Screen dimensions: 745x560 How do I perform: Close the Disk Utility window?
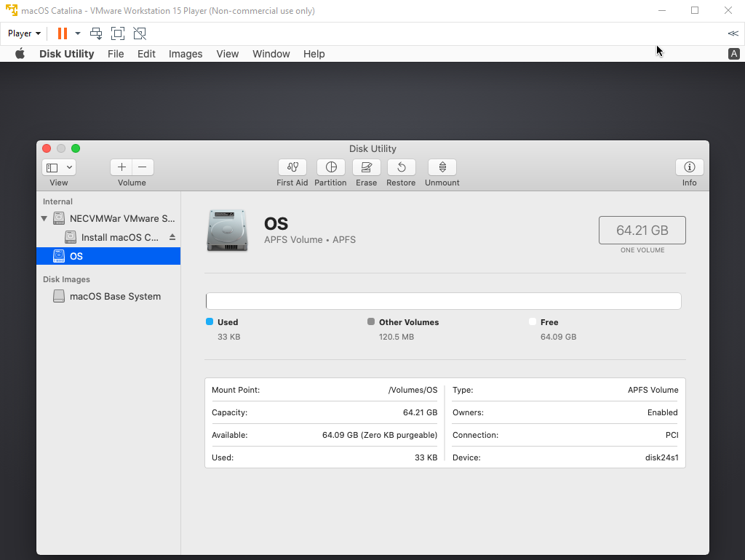(47, 148)
